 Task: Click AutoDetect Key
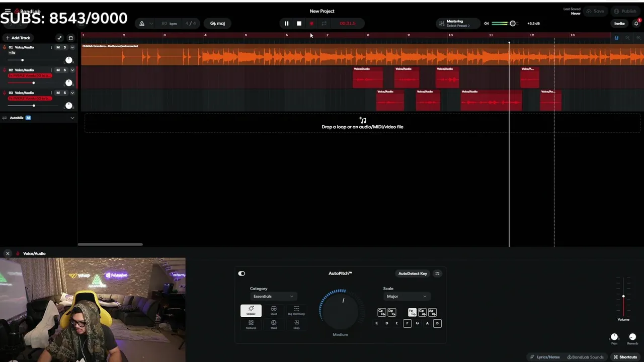413,274
